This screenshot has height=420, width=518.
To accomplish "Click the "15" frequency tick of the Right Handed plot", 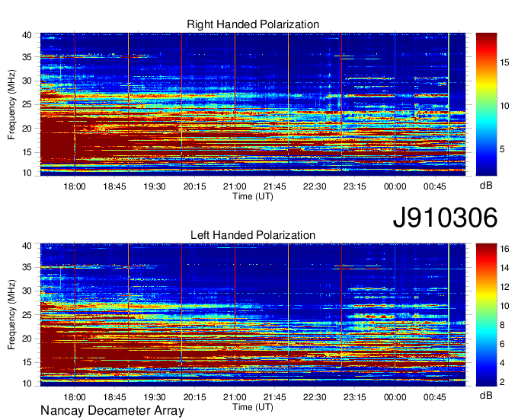I will [27, 152].
